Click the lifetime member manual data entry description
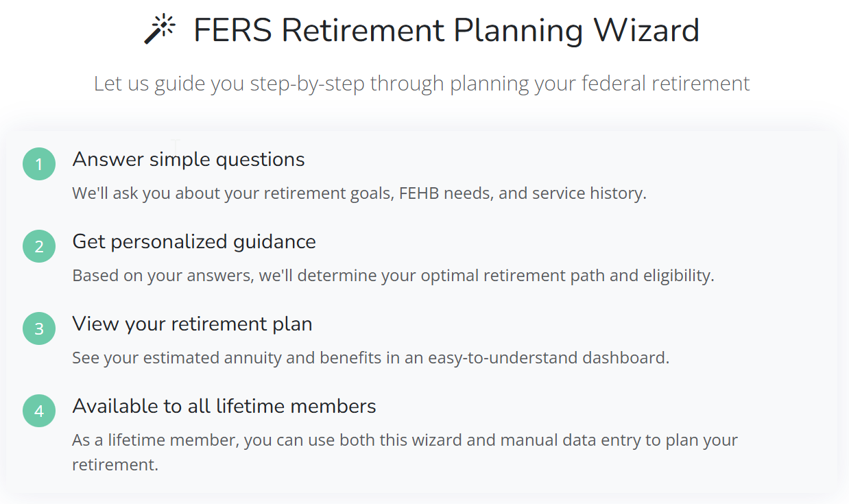Viewport: 849px width, 504px height. click(405, 452)
